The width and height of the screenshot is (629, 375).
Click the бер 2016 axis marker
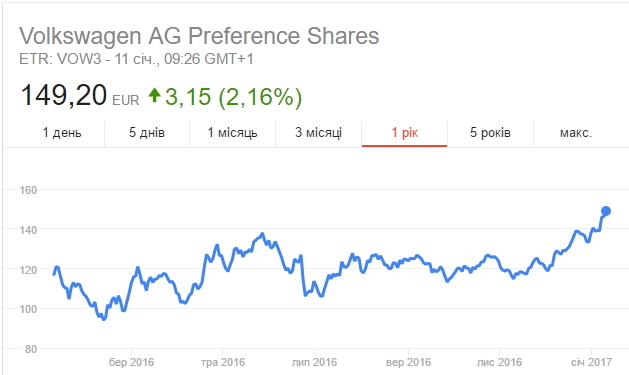pyautogui.click(x=131, y=362)
